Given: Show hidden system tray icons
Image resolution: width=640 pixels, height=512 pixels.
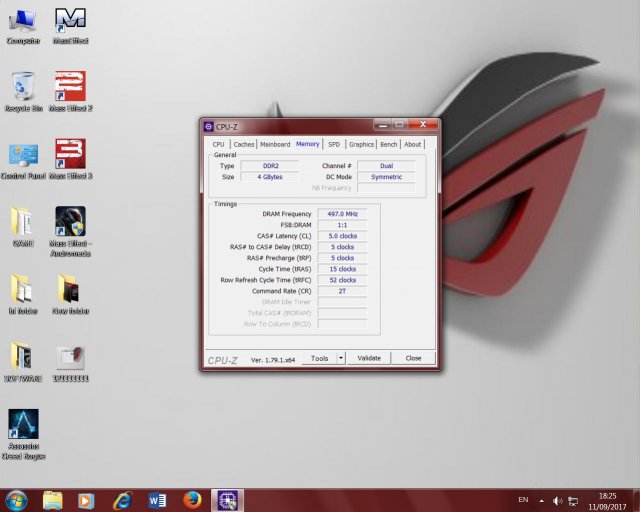Looking at the screenshot, I should tap(543, 500).
